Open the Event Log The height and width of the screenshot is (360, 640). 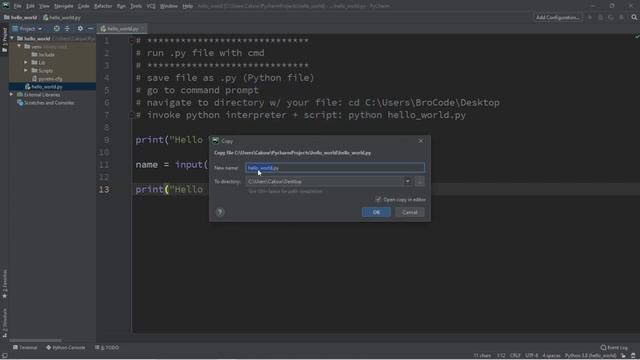(x=614, y=348)
